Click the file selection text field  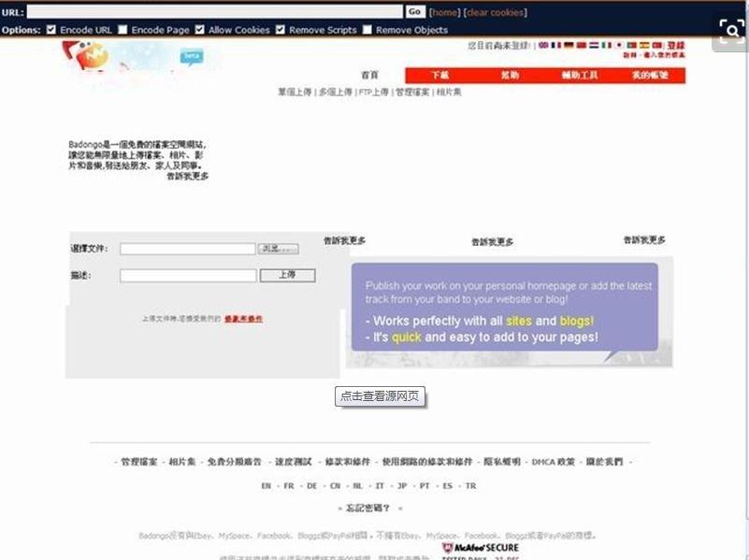(188, 249)
